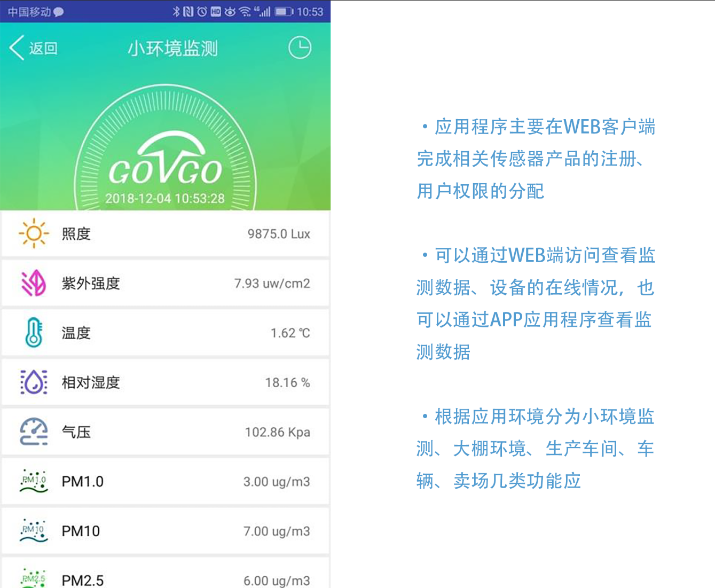Tap the water drop icon for 相对湿度
The image size is (715, 588).
click(34, 382)
